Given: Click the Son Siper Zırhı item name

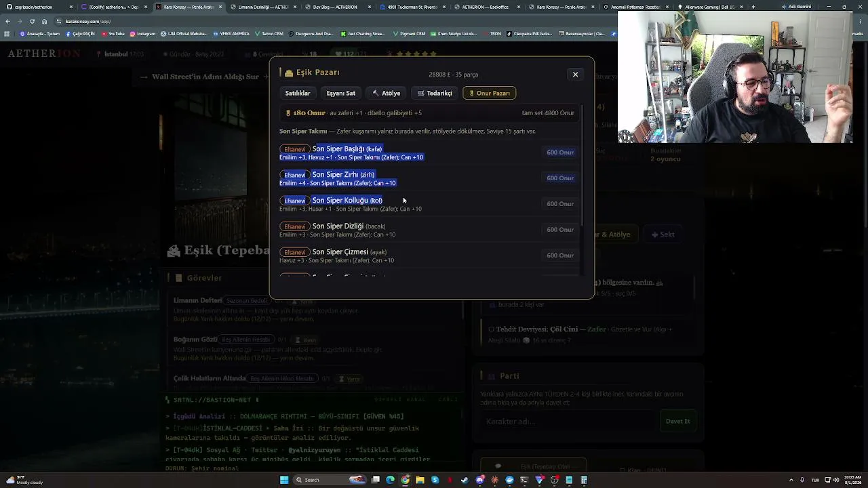Looking at the screenshot, I should 335,174.
